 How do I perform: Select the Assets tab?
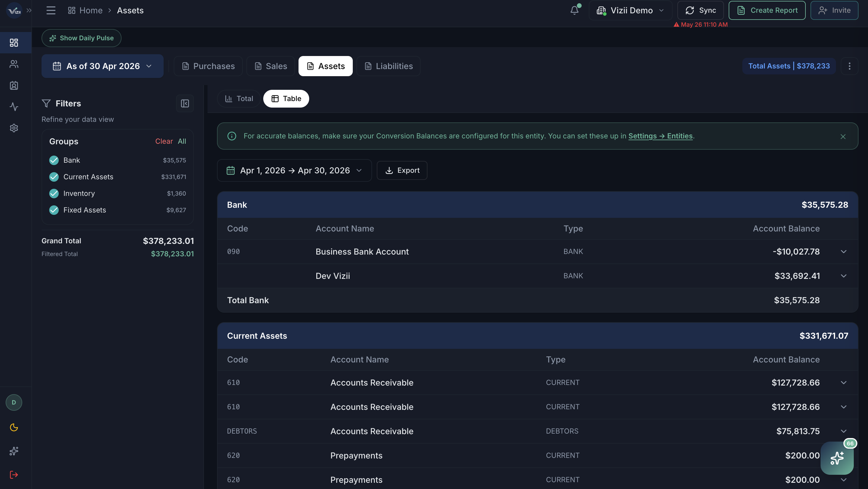tap(325, 66)
